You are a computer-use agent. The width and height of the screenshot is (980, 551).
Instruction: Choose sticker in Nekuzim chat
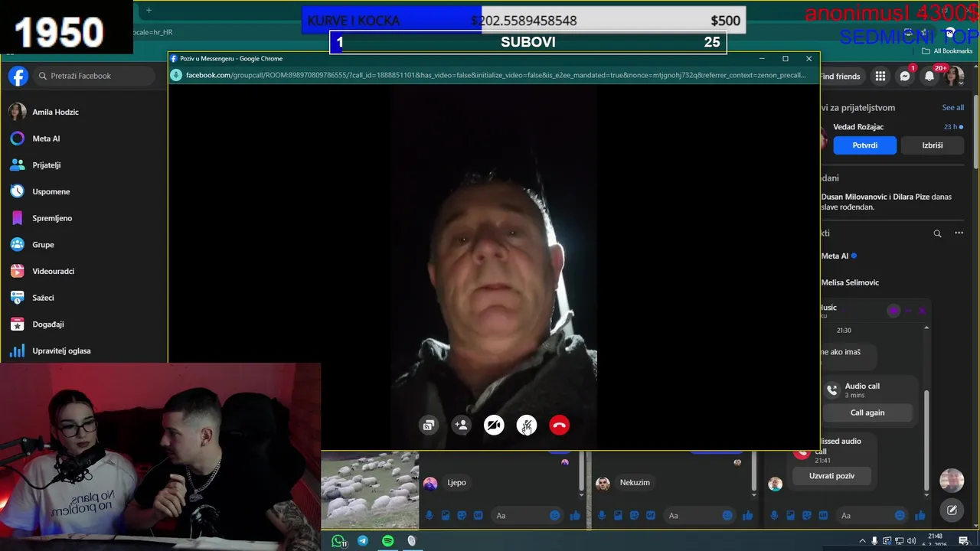(635, 516)
